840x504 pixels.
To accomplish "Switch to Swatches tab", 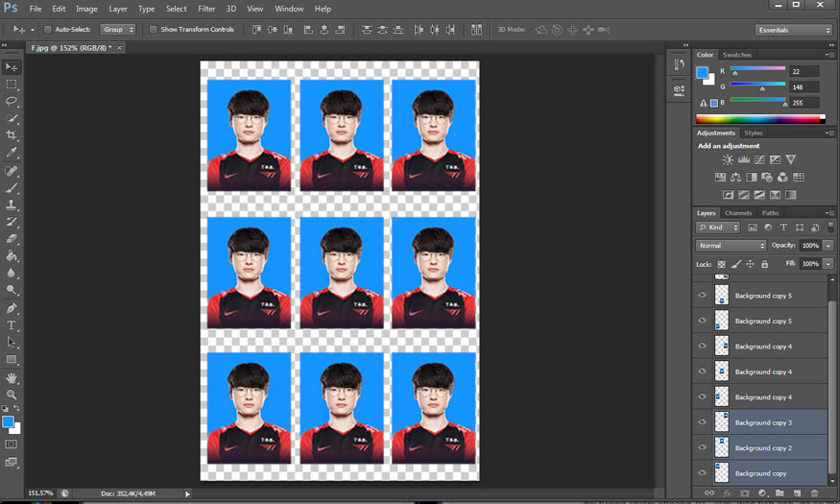I will (736, 55).
